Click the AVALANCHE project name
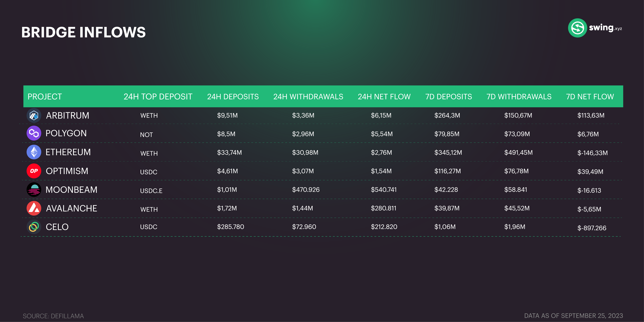 pyautogui.click(x=72, y=209)
